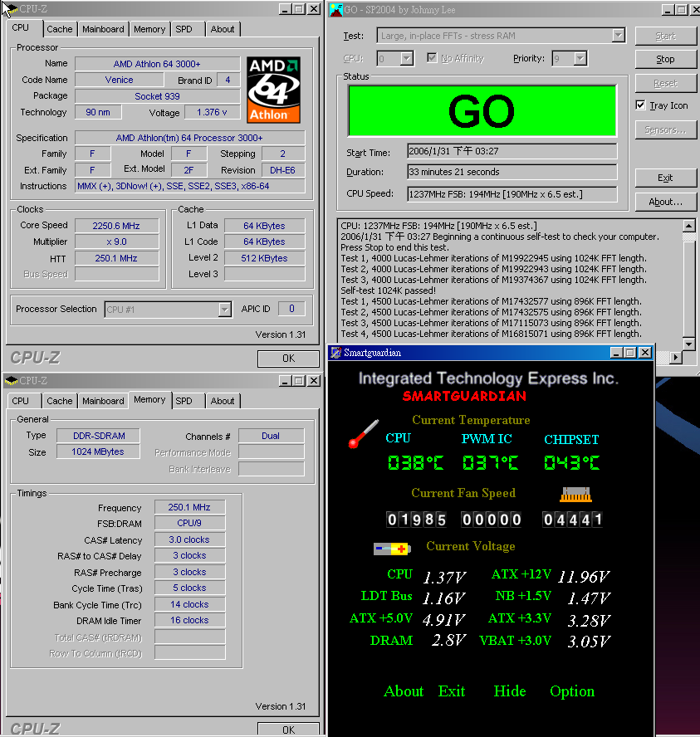Click the lower CPU-Z window title icon
700x737 pixels.
tap(12, 381)
